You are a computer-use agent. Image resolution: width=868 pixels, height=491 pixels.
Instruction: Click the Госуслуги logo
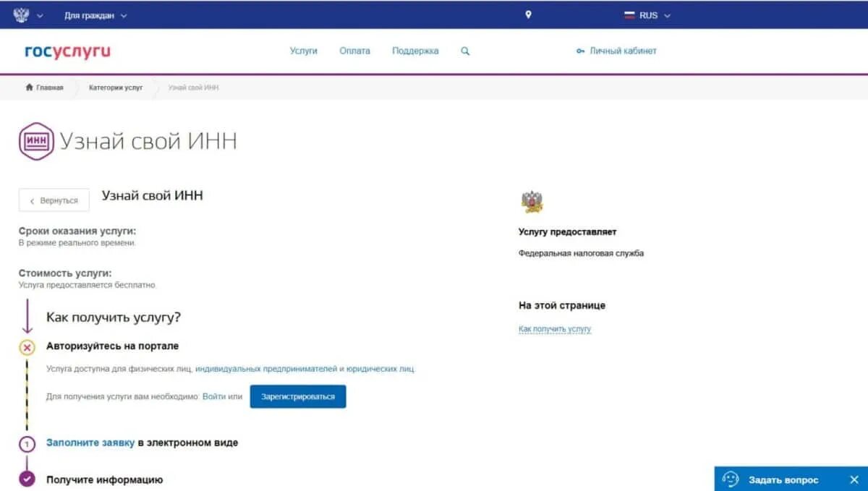(67, 51)
